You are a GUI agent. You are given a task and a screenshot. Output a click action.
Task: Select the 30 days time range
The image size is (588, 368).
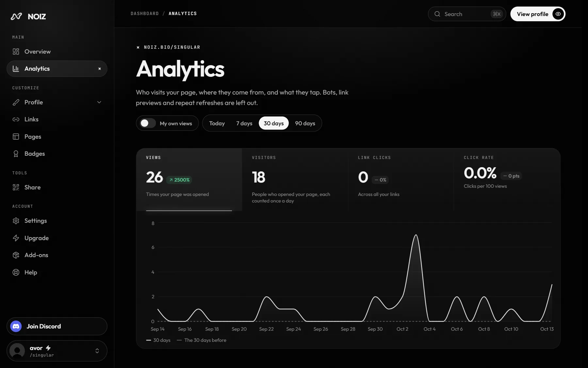click(274, 123)
